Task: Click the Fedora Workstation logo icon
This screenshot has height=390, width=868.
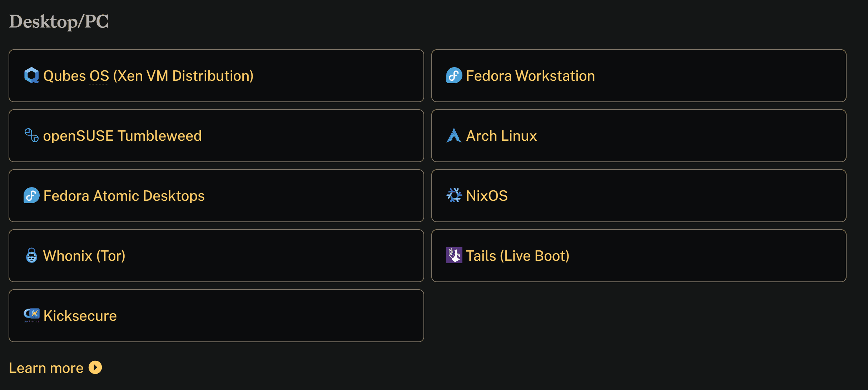Action: 454,75
